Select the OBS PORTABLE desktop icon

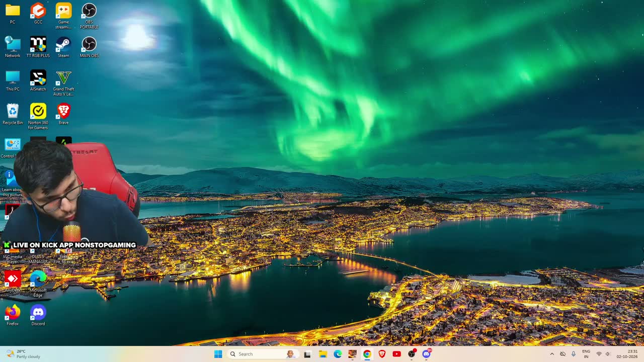89,16
